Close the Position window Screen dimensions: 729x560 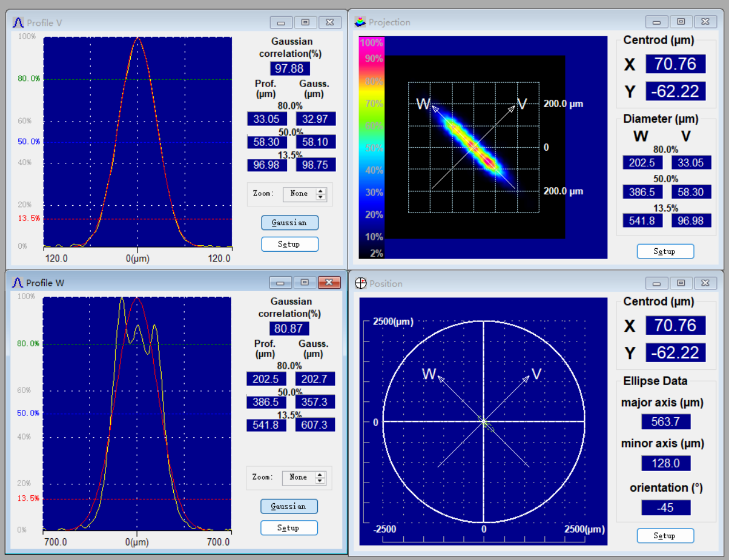pos(705,283)
